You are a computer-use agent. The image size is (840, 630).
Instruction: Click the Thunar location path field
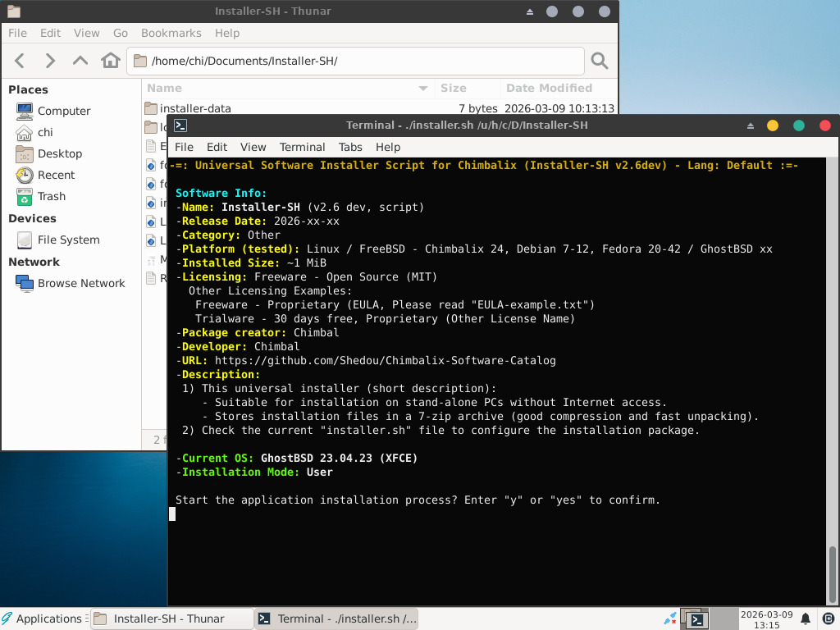(356, 61)
